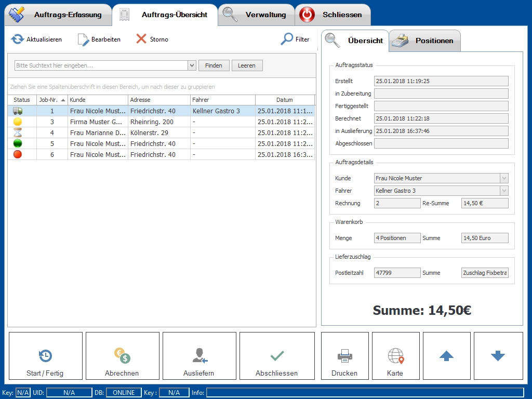This screenshot has width=532, height=399.
Task: Switch to the Positionen tab
Action: click(x=425, y=41)
